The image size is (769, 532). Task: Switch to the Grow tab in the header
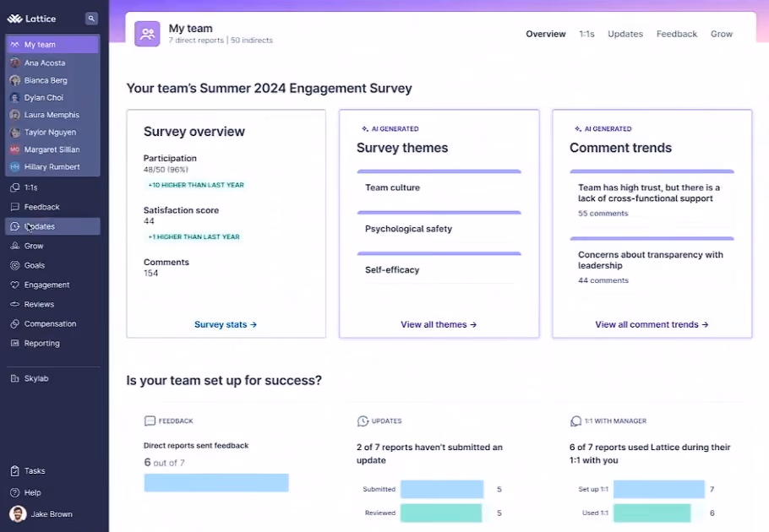[x=722, y=34]
